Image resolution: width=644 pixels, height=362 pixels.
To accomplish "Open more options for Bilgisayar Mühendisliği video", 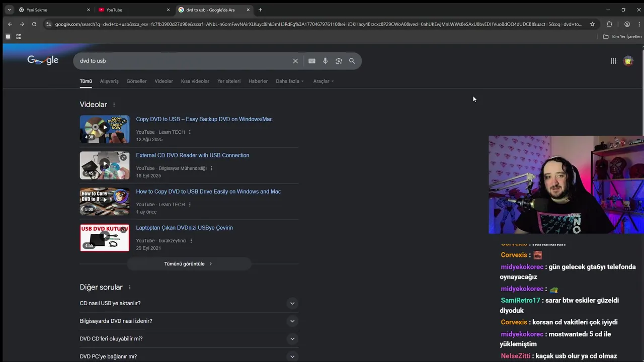I will [x=211, y=168].
